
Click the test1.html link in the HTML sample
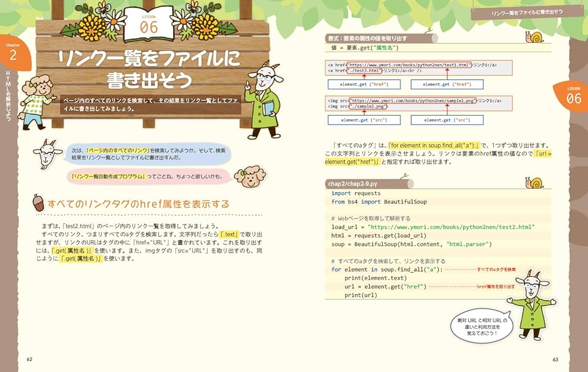[x=409, y=65]
